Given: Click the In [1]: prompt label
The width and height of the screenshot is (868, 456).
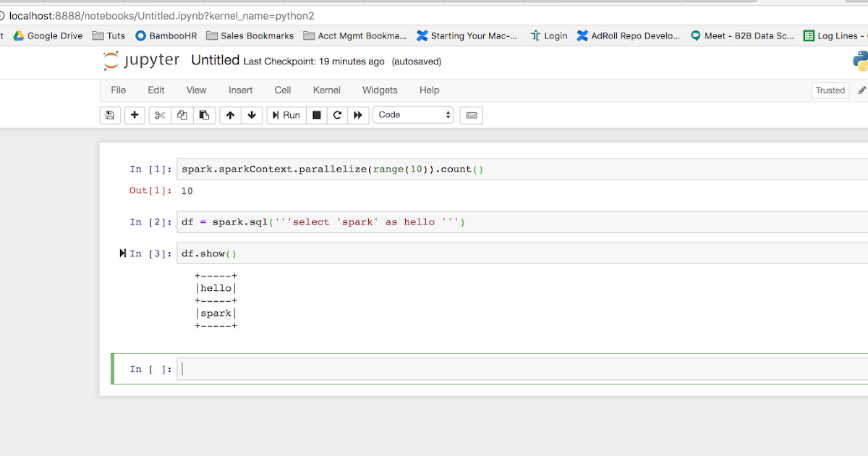Looking at the screenshot, I should 150,169.
